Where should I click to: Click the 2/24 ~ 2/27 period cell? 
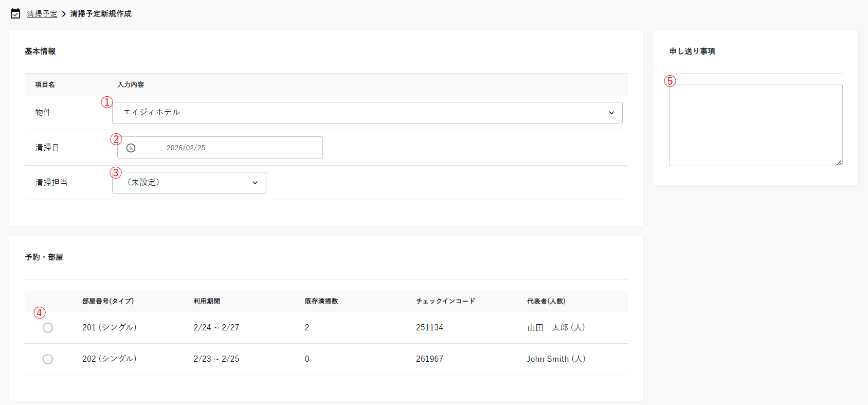pos(216,328)
